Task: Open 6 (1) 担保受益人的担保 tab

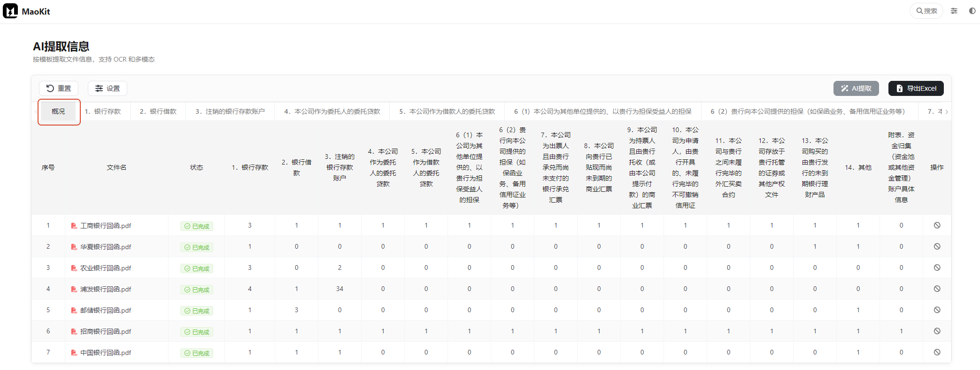Action: [x=603, y=111]
